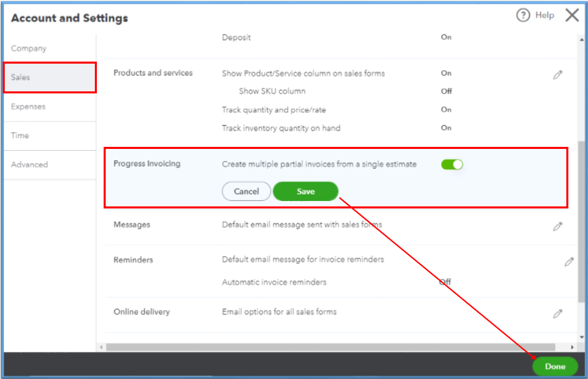Edit Online delivery settings pencil icon
This screenshot has width=588, height=379.
coord(558,314)
